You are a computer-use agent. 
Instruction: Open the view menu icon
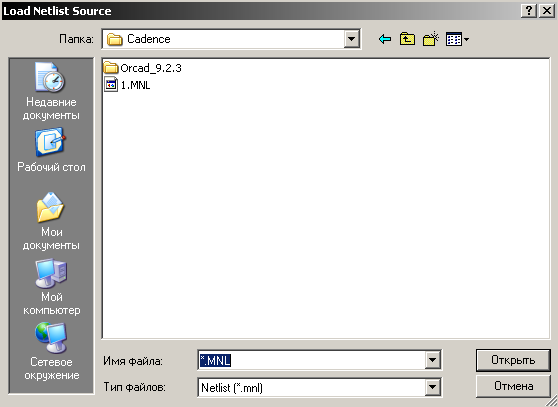pyautogui.click(x=457, y=39)
